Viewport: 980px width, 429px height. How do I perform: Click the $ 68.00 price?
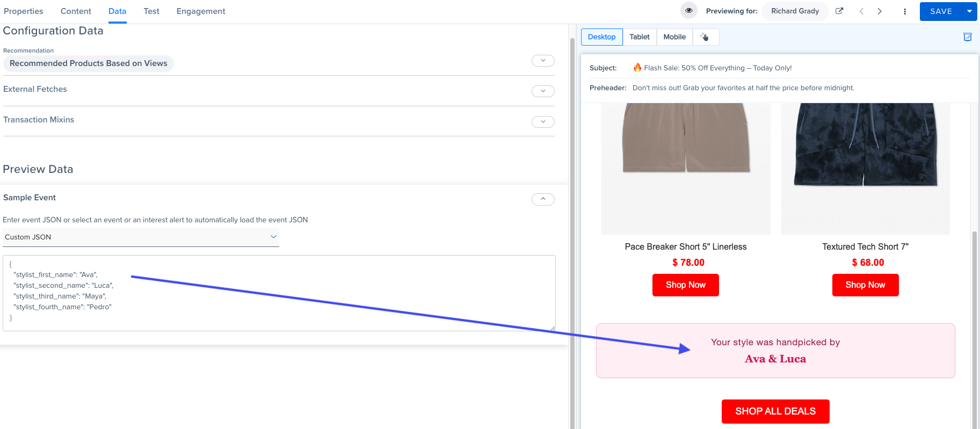[868, 263]
